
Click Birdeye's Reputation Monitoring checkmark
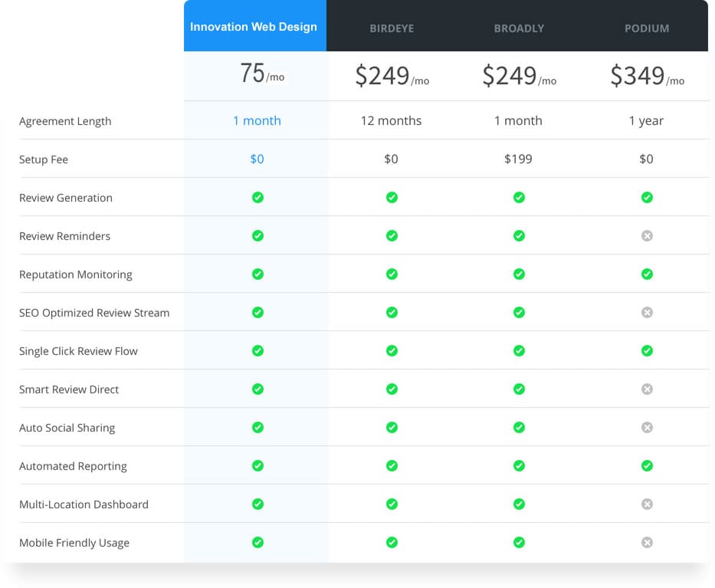point(392,274)
